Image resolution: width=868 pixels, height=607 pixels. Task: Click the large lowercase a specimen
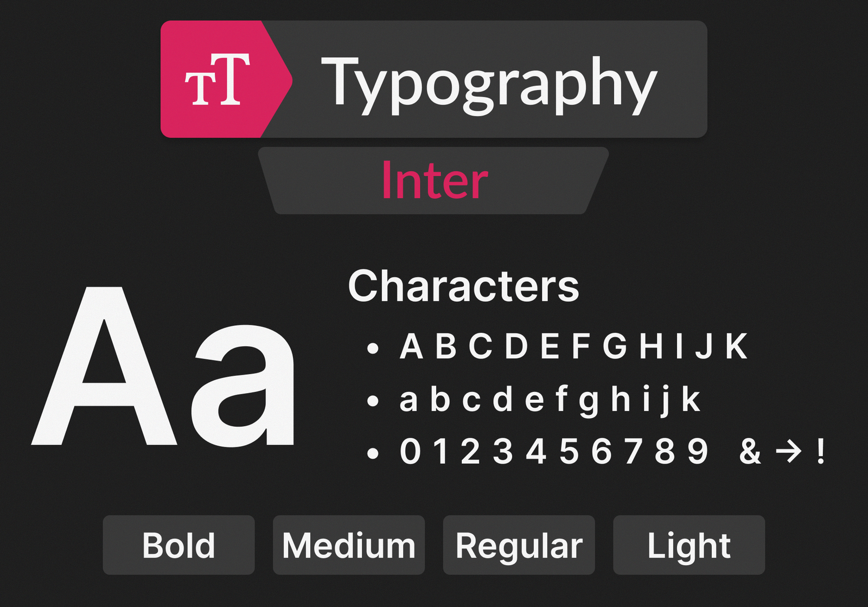pos(243,385)
